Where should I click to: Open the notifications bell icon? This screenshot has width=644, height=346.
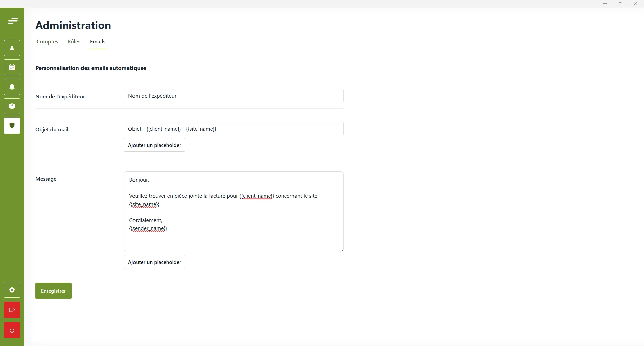coord(12,87)
